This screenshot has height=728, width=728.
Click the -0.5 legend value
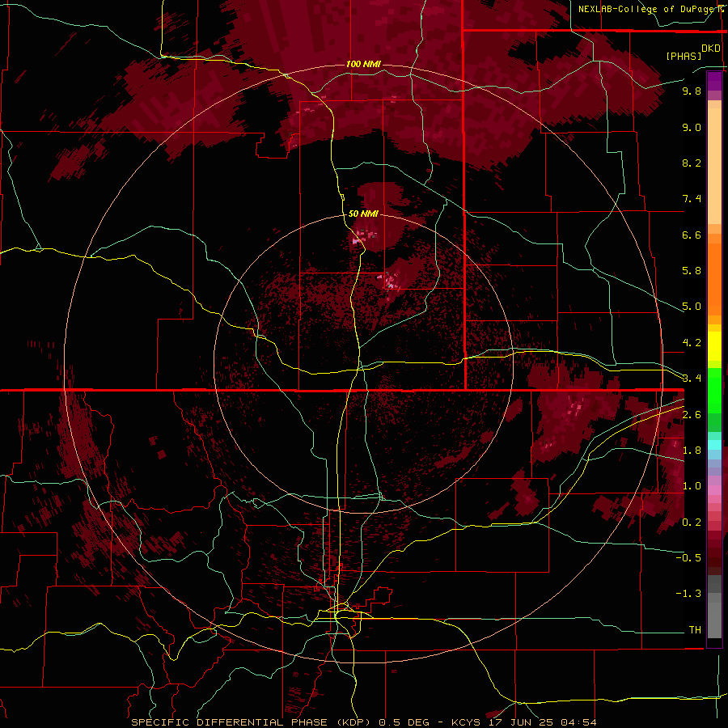(x=688, y=558)
